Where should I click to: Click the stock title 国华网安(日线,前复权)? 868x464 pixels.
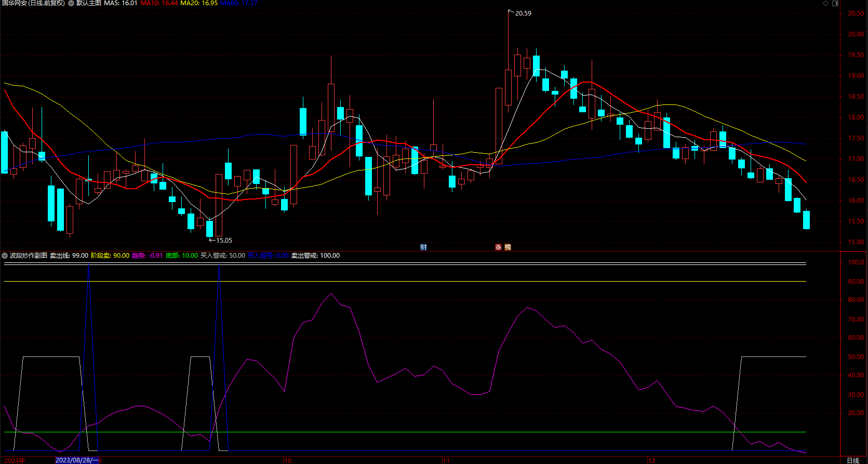(33, 3)
